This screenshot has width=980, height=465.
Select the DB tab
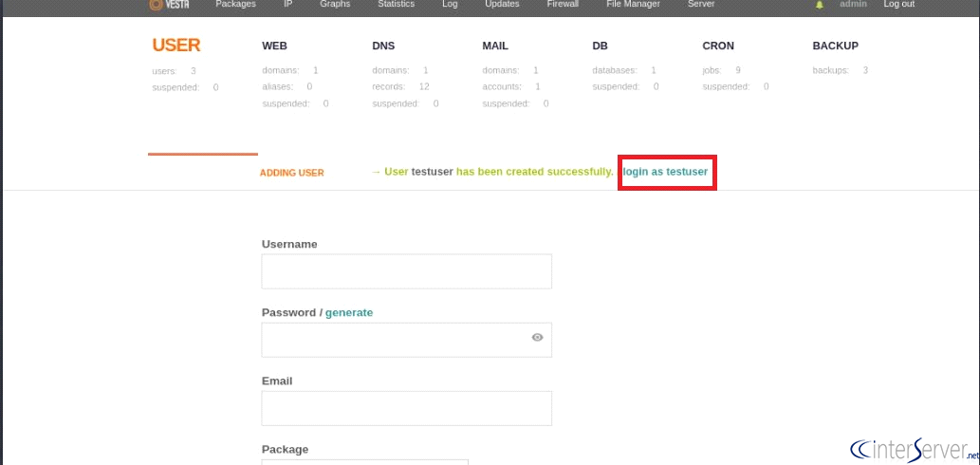[600, 46]
